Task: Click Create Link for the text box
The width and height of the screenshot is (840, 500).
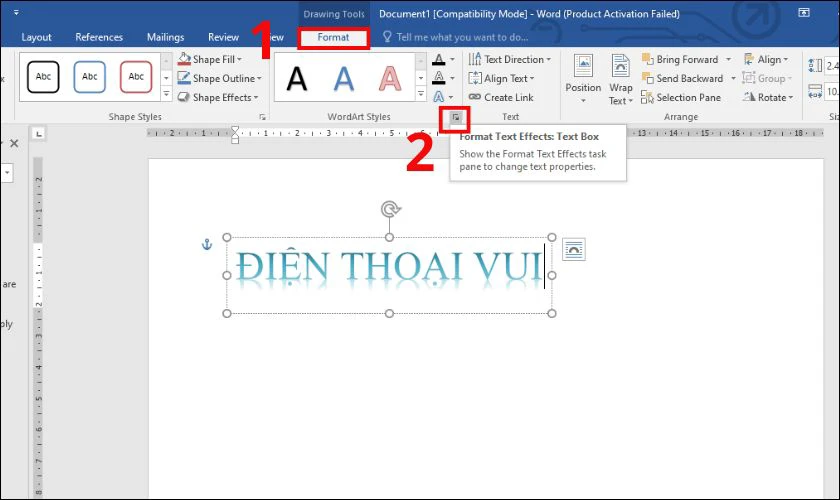Action: pyautogui.click(x=501, y=98)
